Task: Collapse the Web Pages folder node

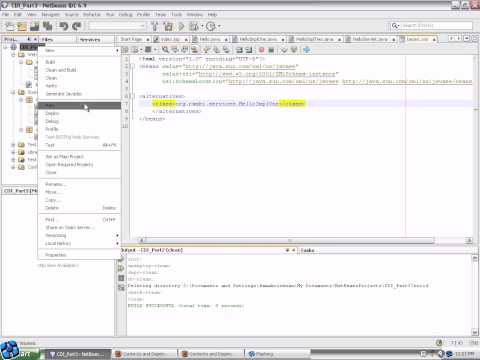Action: (13, 54)
